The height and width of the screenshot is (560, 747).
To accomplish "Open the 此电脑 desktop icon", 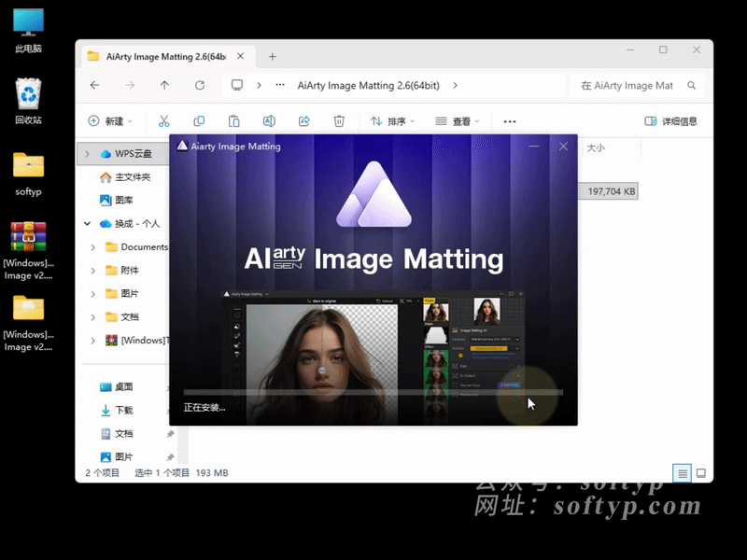I will 28,31.
